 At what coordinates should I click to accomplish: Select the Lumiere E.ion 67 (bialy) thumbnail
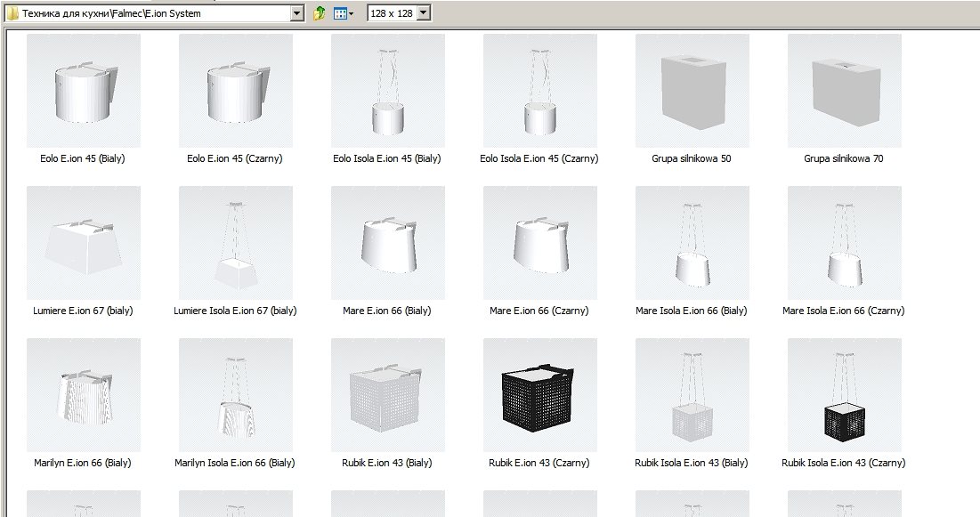[84, 243]
